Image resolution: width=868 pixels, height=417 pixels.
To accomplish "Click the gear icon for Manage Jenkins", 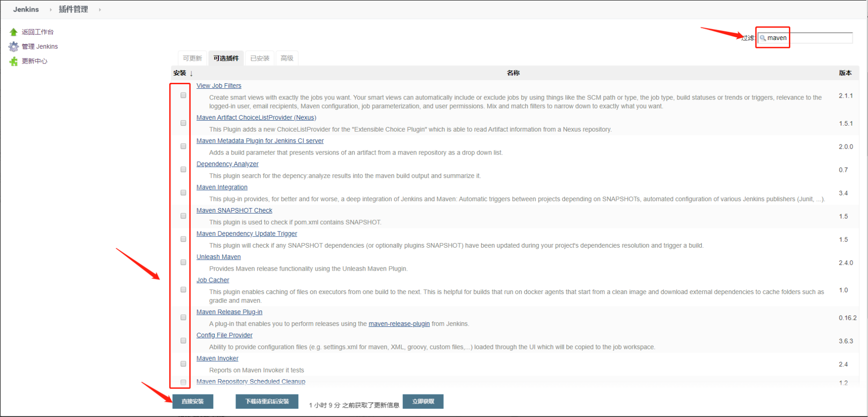I will coord(13,46).
